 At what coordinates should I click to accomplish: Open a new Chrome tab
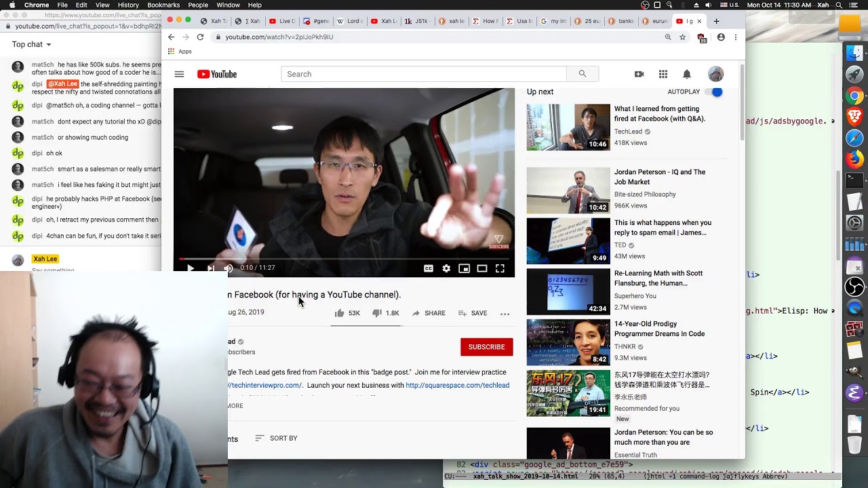[x=716, y=21]
